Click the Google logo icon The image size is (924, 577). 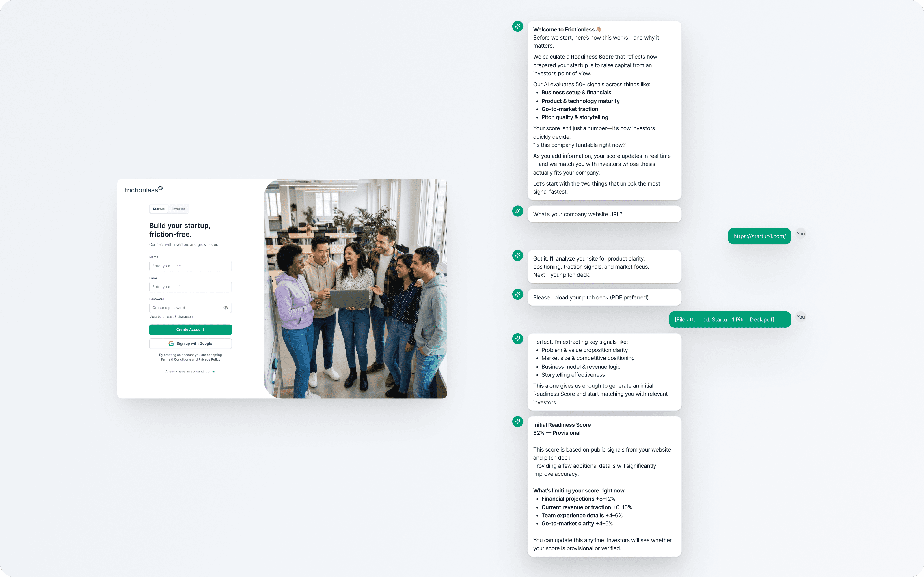tap(171, 343)
